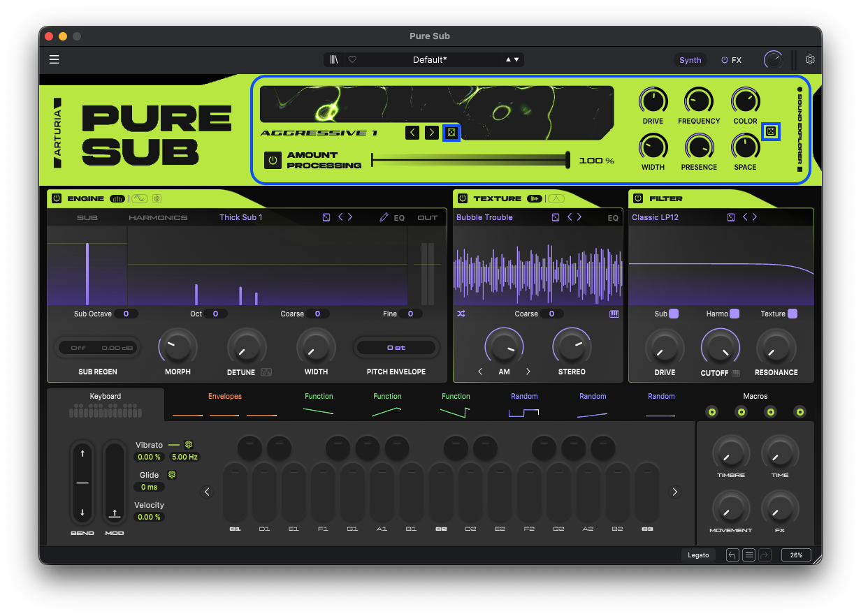Select the HARMONICS tab in Engine
The image size is (861, 616).
click(158, 217)
